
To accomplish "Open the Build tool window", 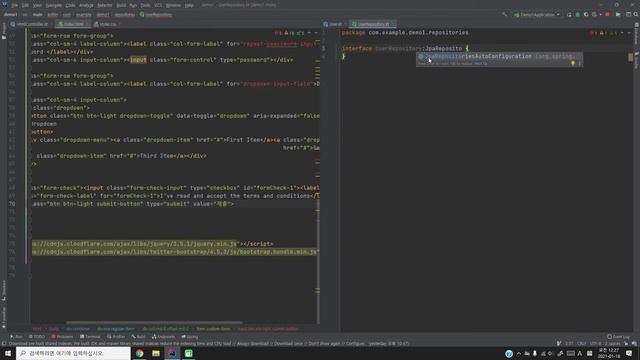I will (x=139, y=337).
